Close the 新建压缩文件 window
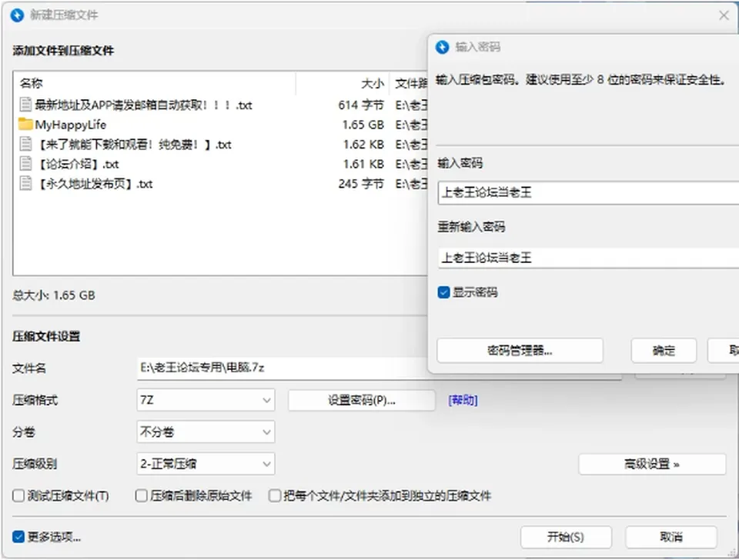This screenshot has height=560, width=739. [x=724, y=15]
